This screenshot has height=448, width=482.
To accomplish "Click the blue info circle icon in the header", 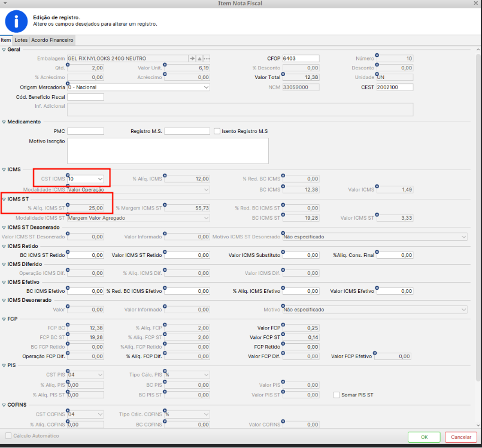I will tap(16, 22).
